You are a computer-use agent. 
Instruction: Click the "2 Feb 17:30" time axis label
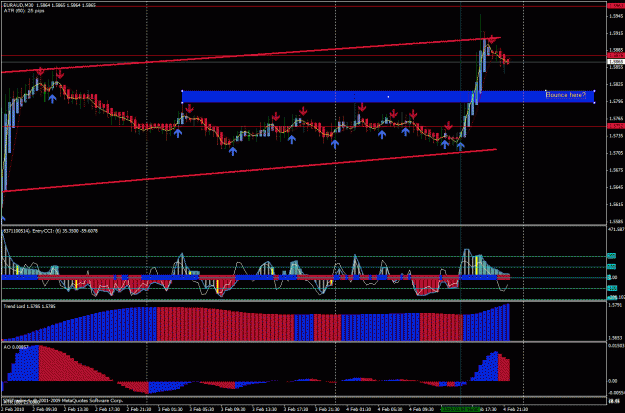point(107,409)
